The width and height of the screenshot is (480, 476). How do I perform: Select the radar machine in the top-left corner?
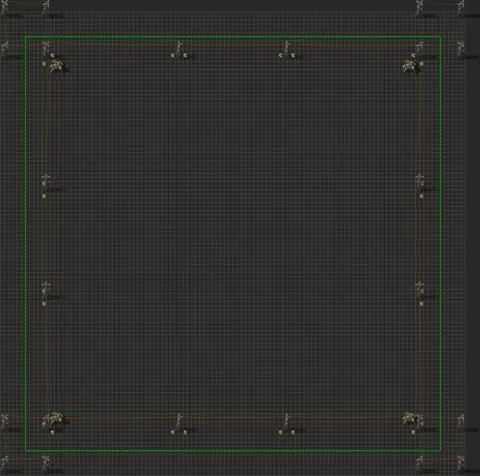(57, 66)
